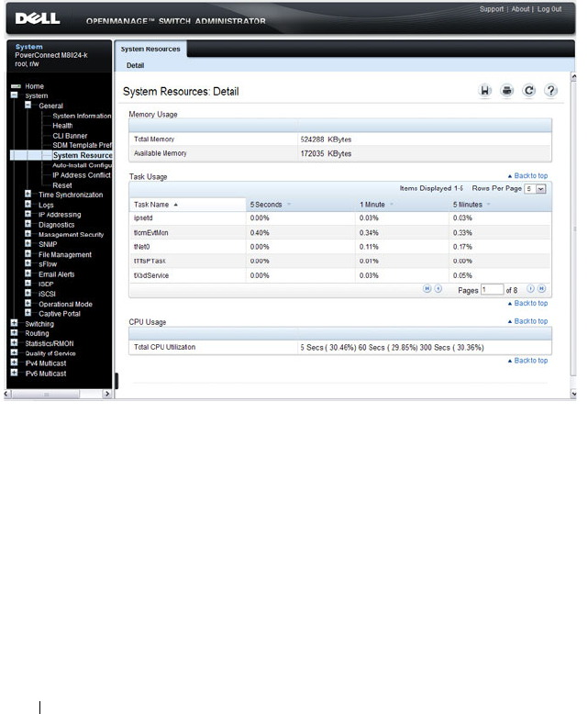Viewport: 588px width, 714px height.
Task: Click content area scroll down arrow
Action: [573, 394]
